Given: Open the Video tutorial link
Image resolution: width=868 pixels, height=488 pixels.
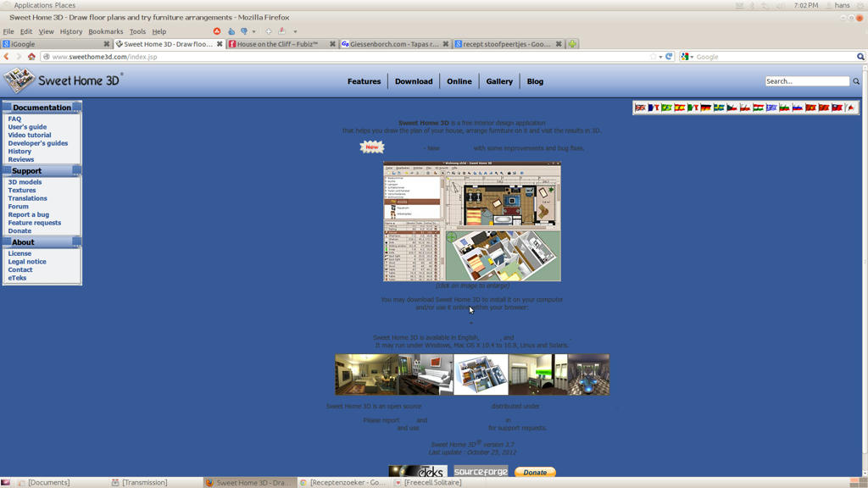Looking at the screenshot, I should (30, 135).
